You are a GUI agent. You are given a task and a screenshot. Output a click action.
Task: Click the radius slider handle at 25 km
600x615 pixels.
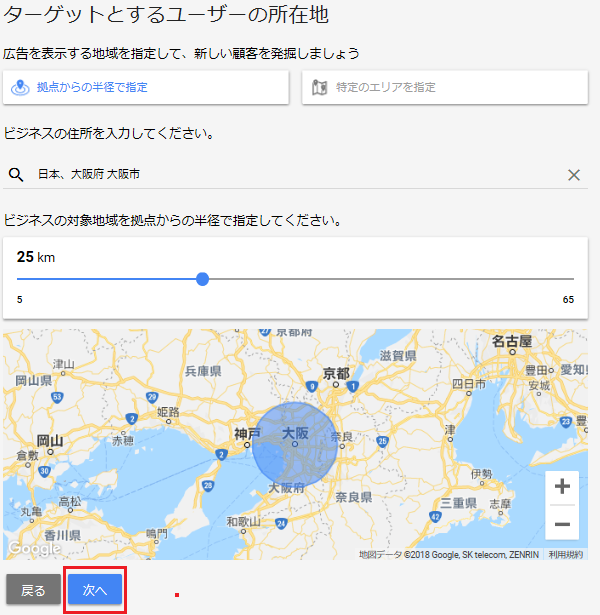(203, 279)
